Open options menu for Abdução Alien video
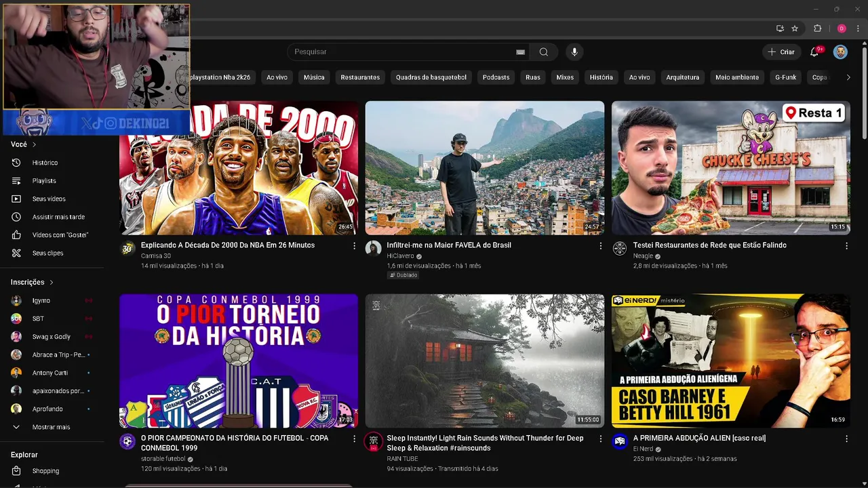This screenshot has height=488, width=868. click(x=846, y=439)
